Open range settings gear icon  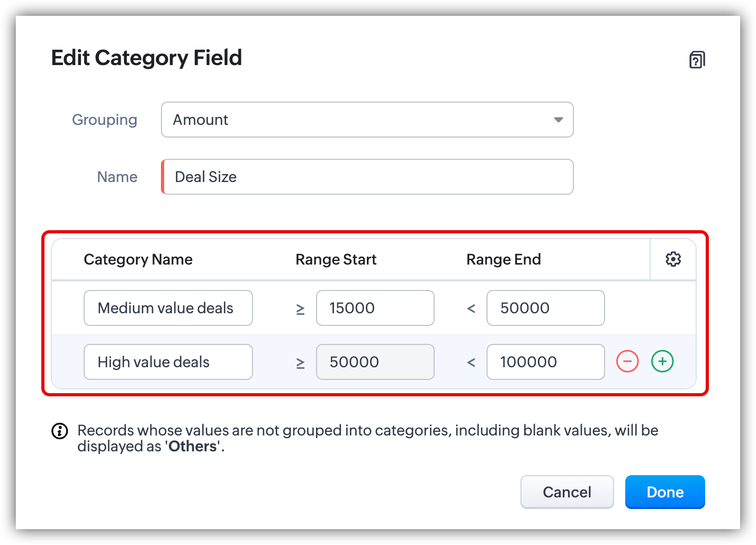coord(673,259)
